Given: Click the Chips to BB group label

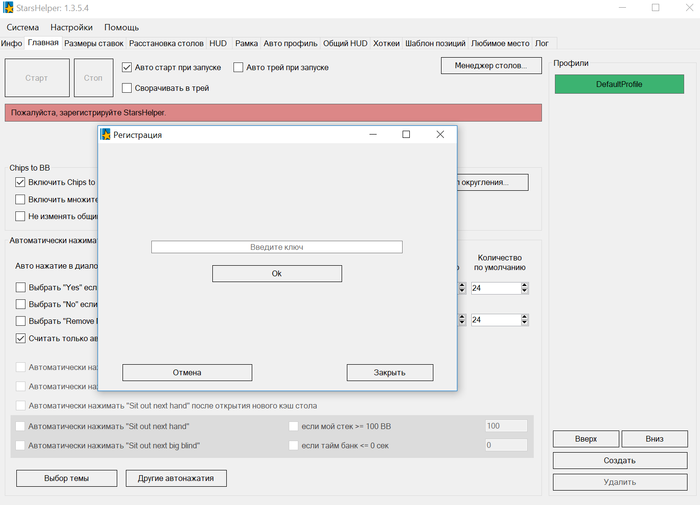Looking at the screenshot, I should pos(29,168).
